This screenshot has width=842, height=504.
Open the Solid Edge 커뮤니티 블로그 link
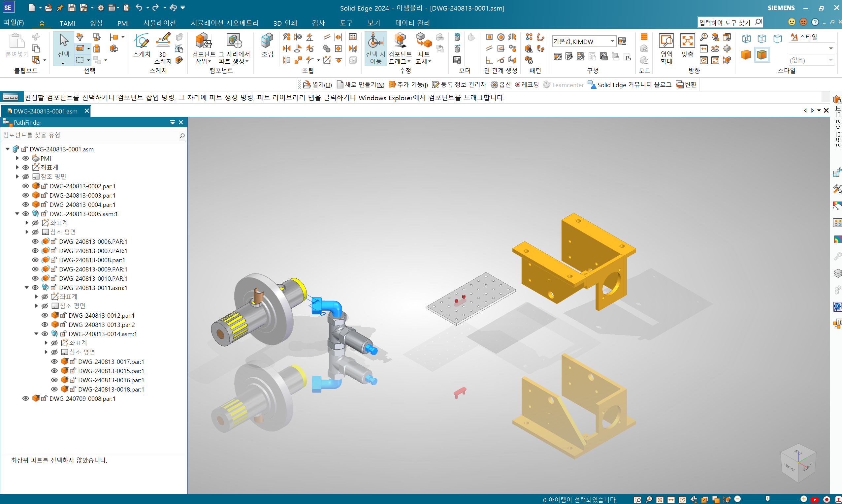pos(630,84)
